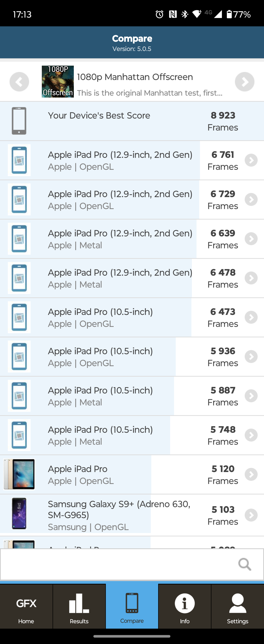This screenshot has height=644, width=264.
Task: Open details chevron for Samsung Galaxy S9+
Action: click(x=251, y=515)
